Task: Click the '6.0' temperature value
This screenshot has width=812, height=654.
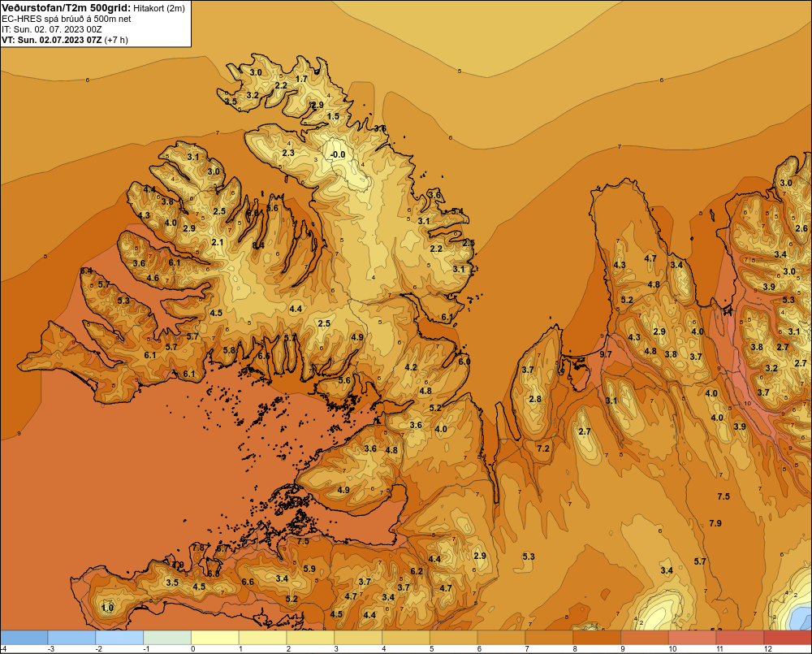Action: [464, 362]
